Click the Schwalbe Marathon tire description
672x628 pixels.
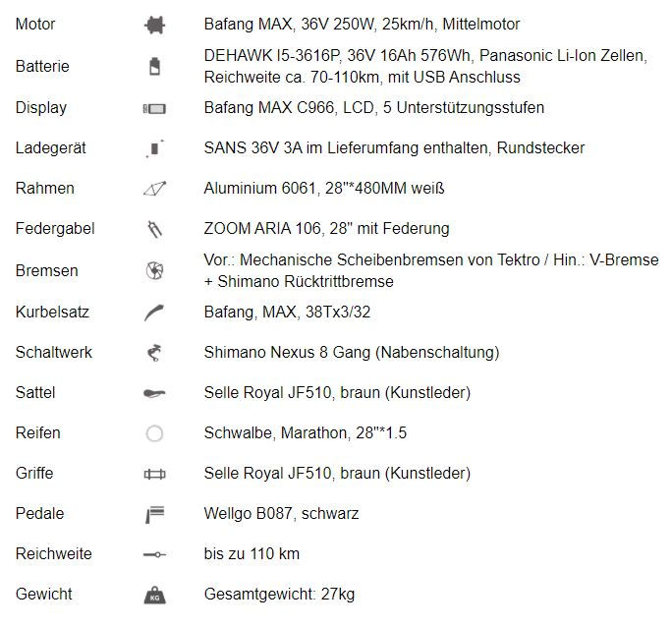click(306, 433)
